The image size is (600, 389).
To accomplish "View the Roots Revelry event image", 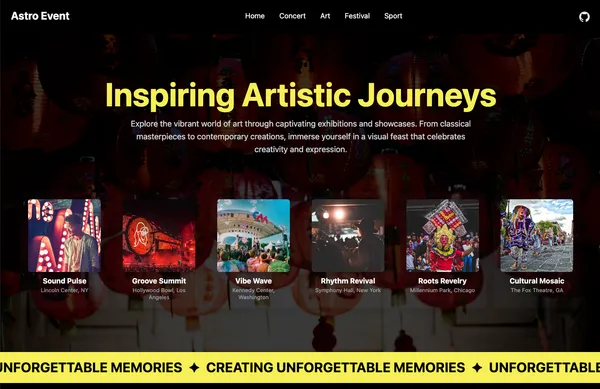I will (x=442, y=236).
